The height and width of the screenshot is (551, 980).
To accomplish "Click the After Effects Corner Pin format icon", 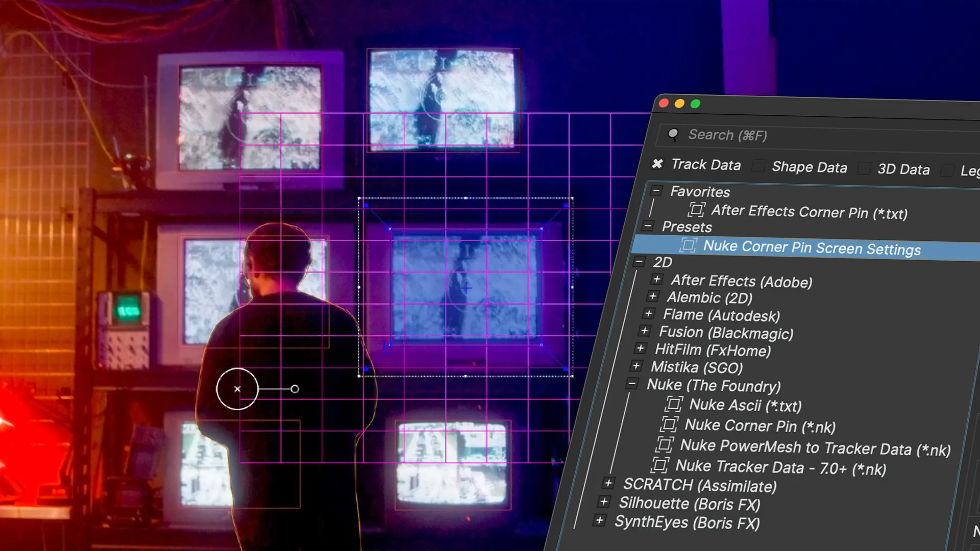I will [696, 210].
